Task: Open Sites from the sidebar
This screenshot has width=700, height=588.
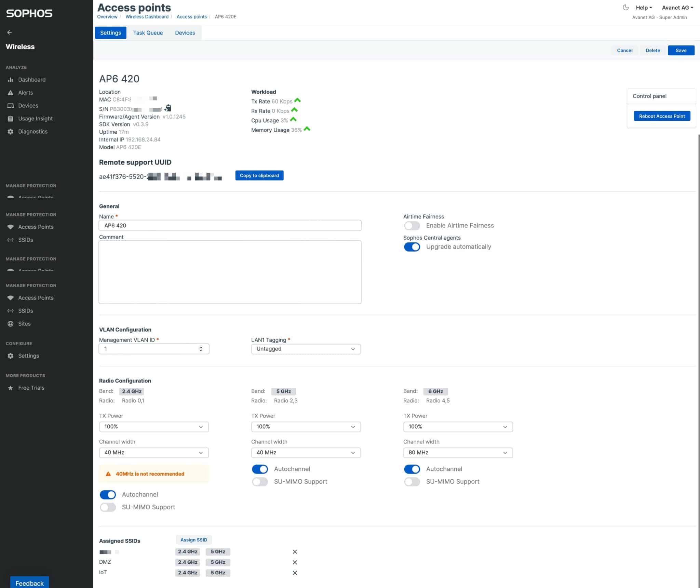Action: tap(24, 323)
